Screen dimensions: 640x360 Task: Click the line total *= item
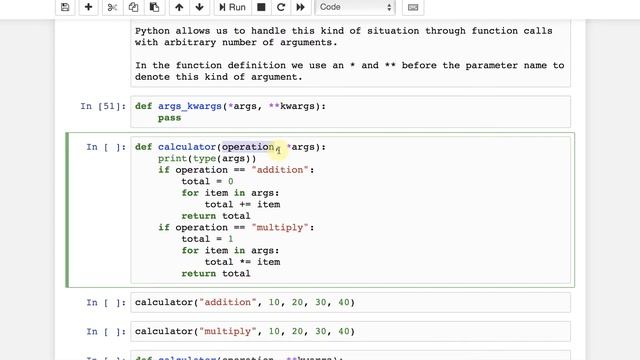click(x=242, y=262)
